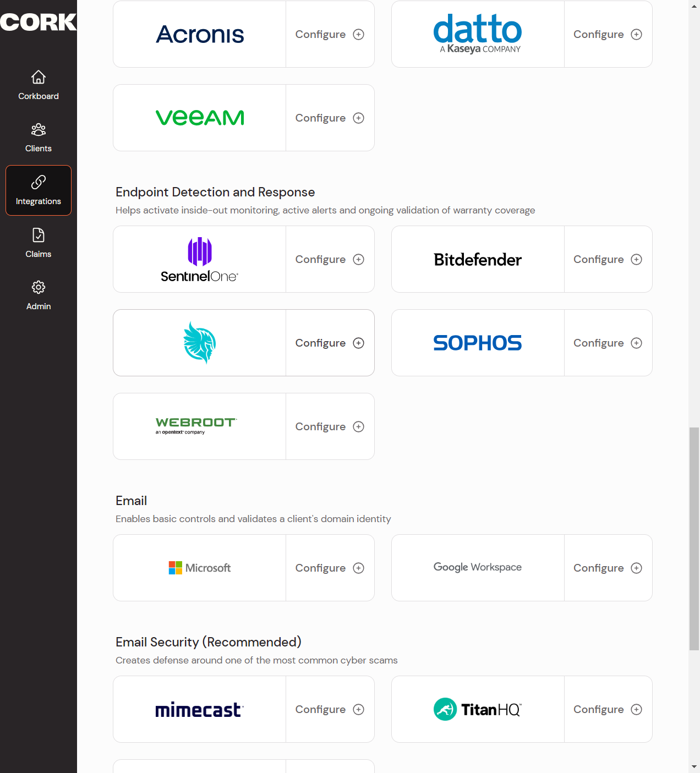Click text 'Enables basic controls and validates a client's domain identity'
The width and height of the screenshot is (700, 773).
click(x=253, y=519)
